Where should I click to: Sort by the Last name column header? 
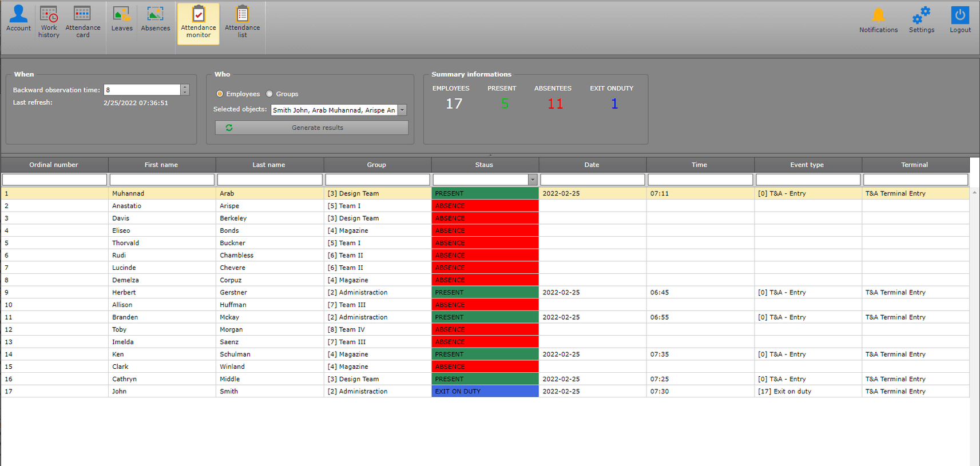click(x=269, y=165)
